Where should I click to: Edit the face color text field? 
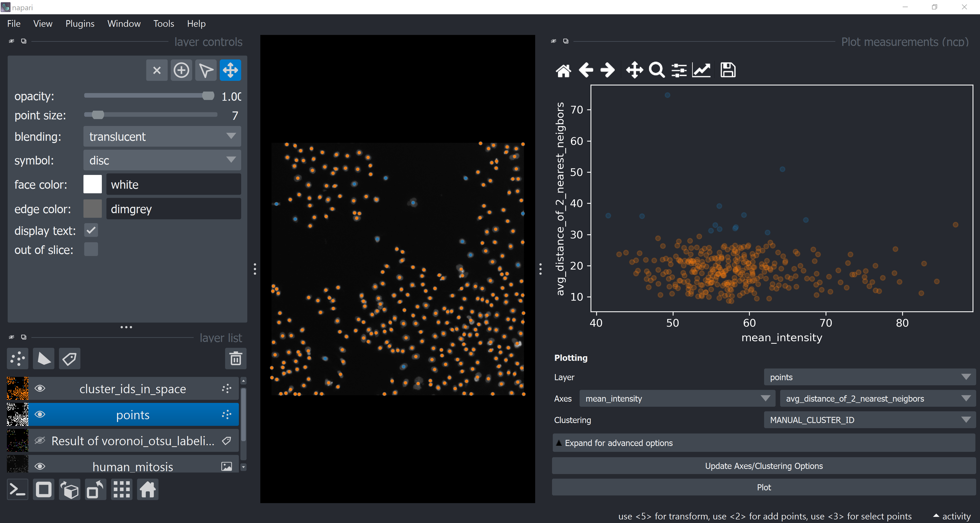pyautogui.click(x=174, y=184)
